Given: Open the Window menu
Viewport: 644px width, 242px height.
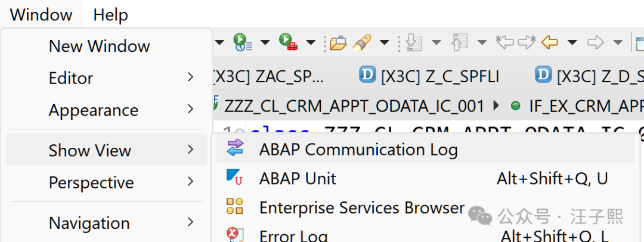Looking at the screenshot, I should pos(41,15).
